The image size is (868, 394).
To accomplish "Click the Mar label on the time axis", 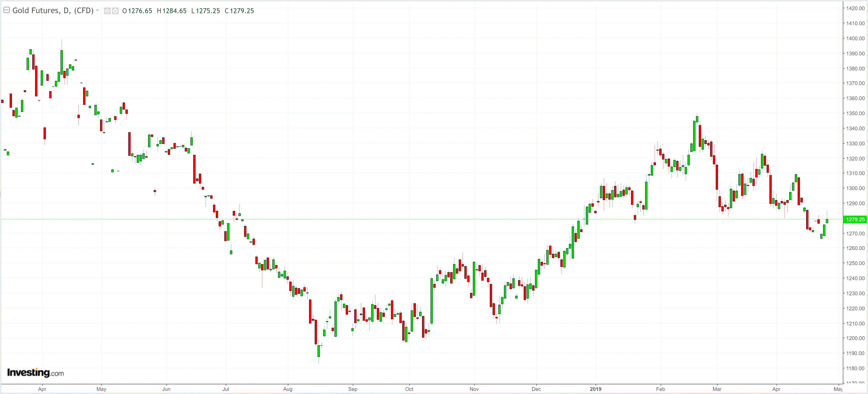I will point(717,389).
